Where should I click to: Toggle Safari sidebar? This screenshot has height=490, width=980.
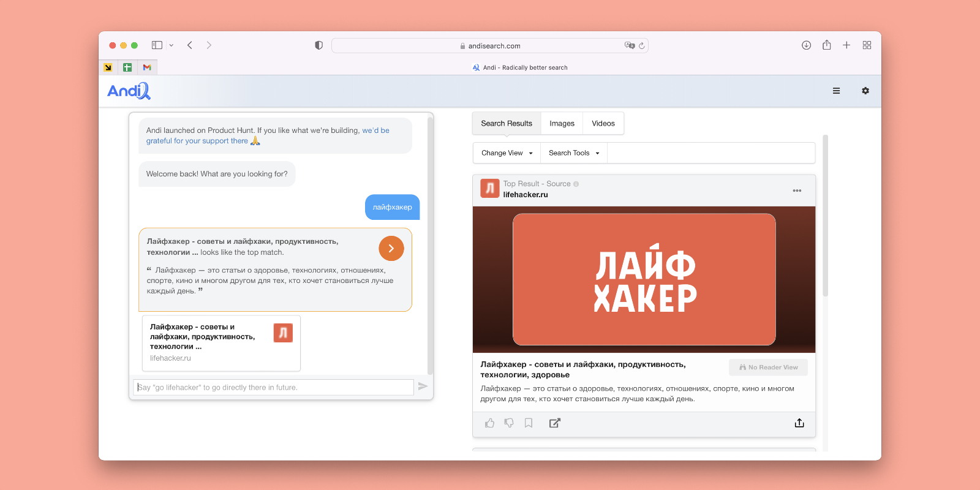pyautogui.click(x=157, y=45)
